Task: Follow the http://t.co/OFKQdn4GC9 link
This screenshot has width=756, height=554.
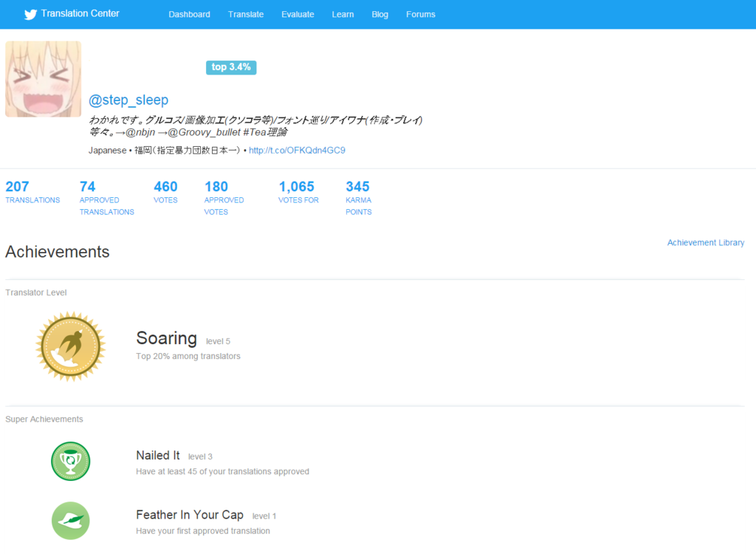Action: coord(297,151)
